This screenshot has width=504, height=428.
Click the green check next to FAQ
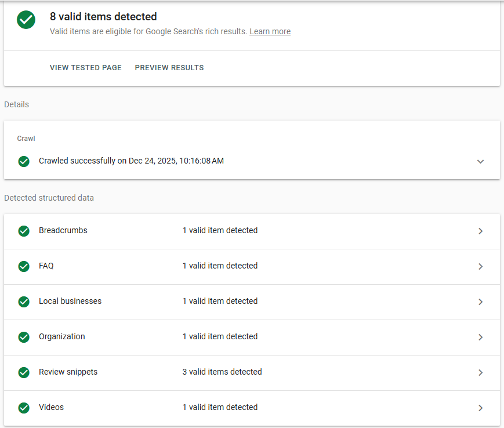coord(24,266)
